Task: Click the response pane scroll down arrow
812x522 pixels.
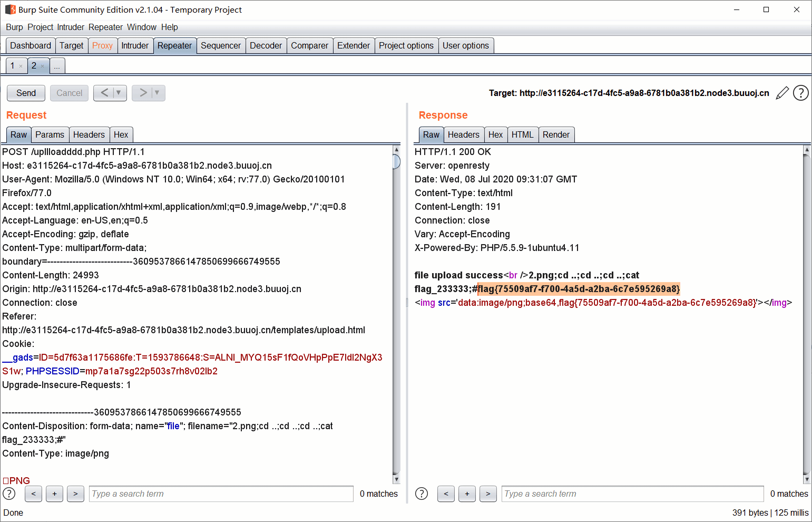Action: pyautogui.click(x=807, y=479)
